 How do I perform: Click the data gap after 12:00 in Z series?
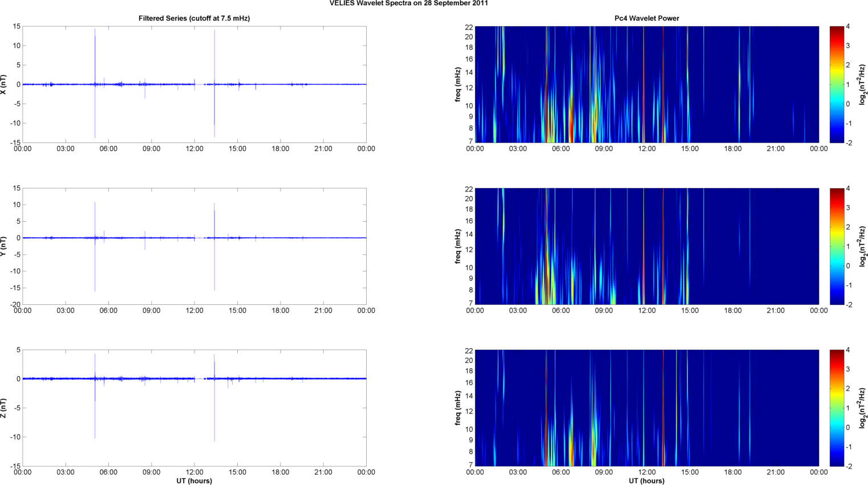point(200,378)
